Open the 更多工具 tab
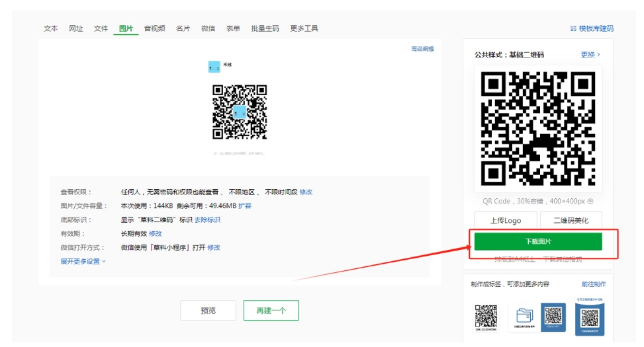Screen dimensions: 644x347 click(x=304, y=29)
